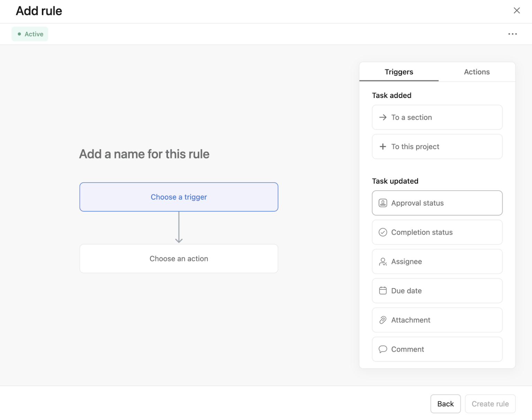Switch to the Actions tab

pos(477,72)
